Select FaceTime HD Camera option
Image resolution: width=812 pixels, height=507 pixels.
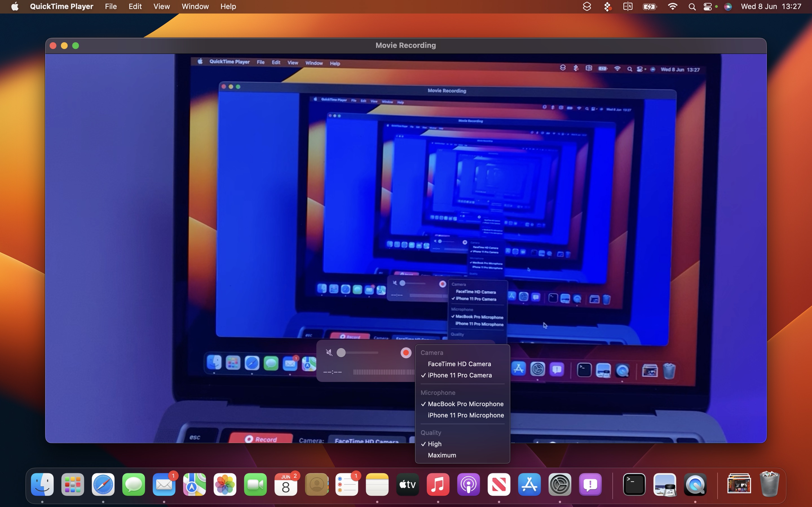coord(460,364)
